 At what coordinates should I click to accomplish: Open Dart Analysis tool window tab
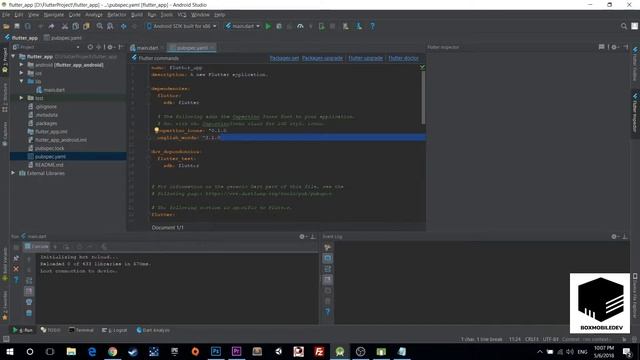(153, 330)
